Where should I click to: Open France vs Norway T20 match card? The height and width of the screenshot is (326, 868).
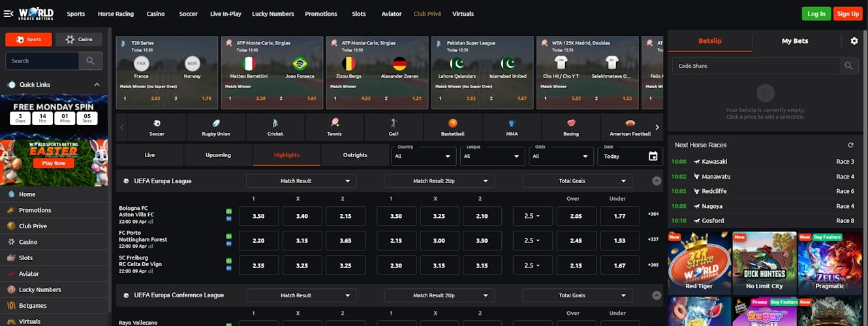pyautogui.click(x=167, y=72)
